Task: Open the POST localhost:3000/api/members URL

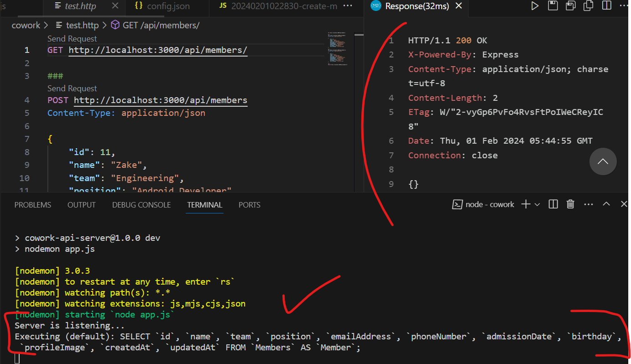Action: coord(161,100)
